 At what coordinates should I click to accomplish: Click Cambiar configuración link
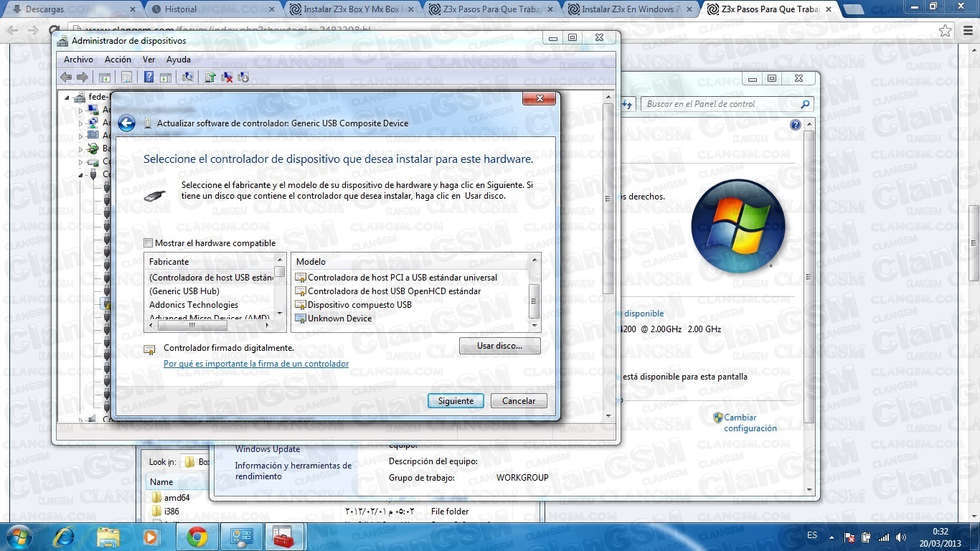(750, 423)
